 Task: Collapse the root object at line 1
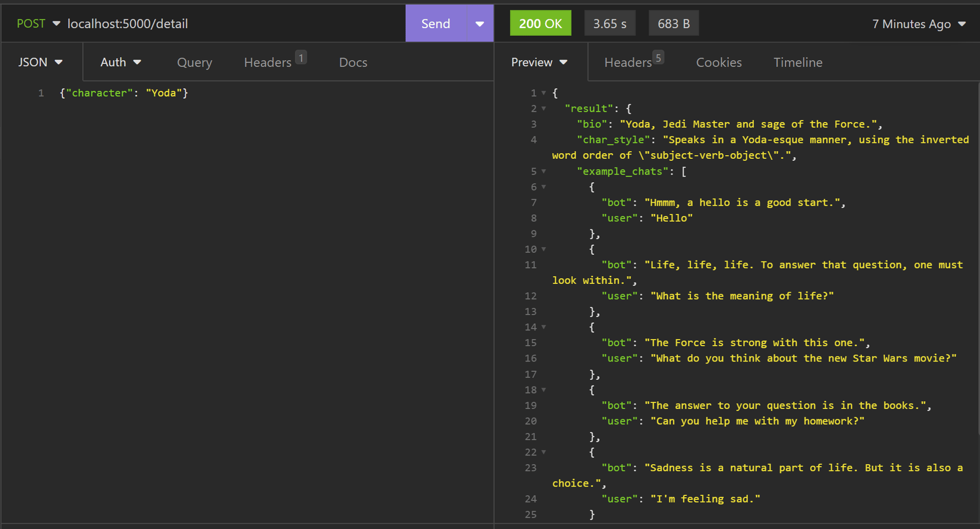(x=544, y=93)
